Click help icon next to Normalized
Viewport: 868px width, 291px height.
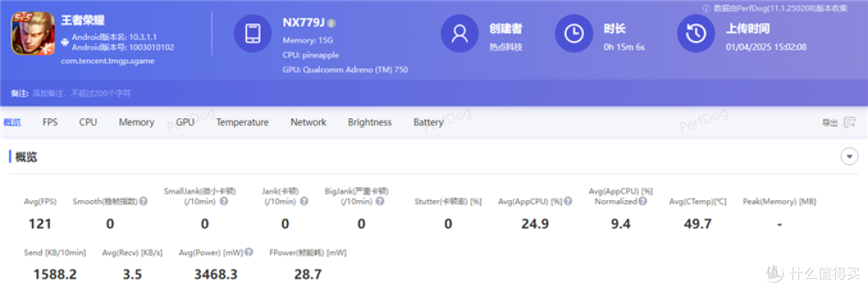pyautogui.click(x=642, y=202)
